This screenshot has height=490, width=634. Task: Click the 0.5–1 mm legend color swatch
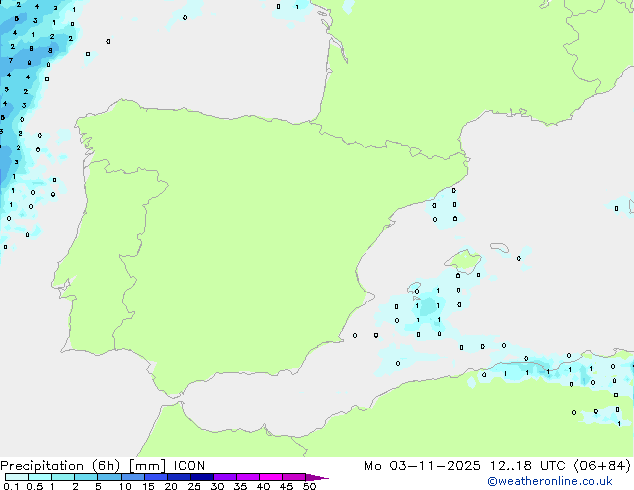coord(40,477)
